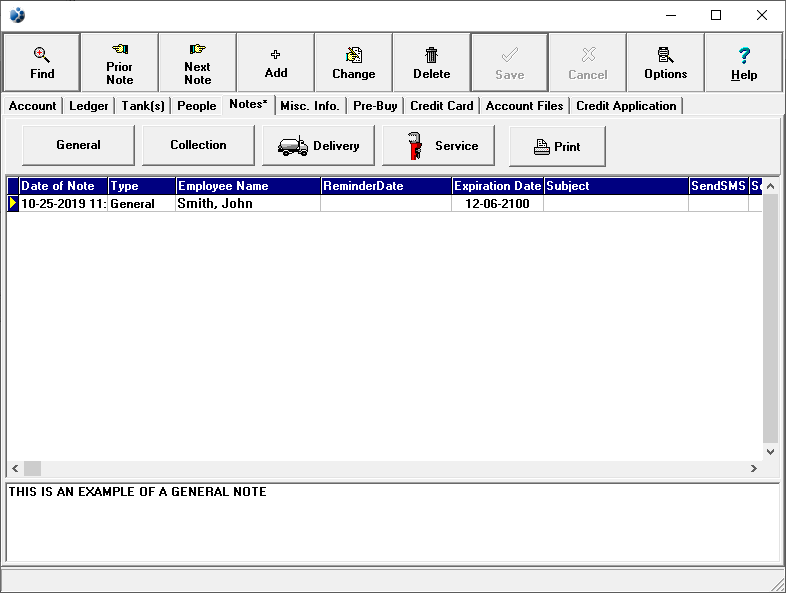Go to Prior Note
Viewport: 786px width, 593px height.
pos(119,62)
